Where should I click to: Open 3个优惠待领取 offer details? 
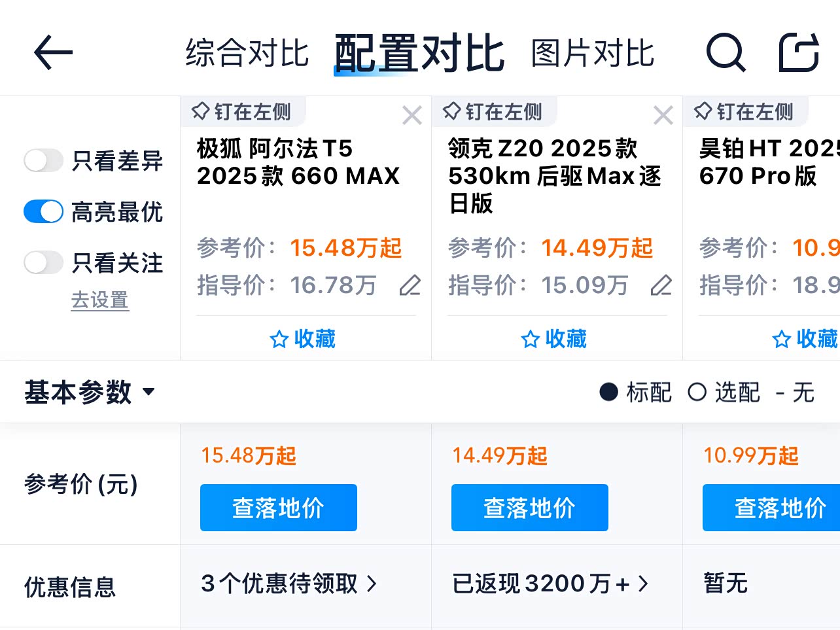click(289, 583)
